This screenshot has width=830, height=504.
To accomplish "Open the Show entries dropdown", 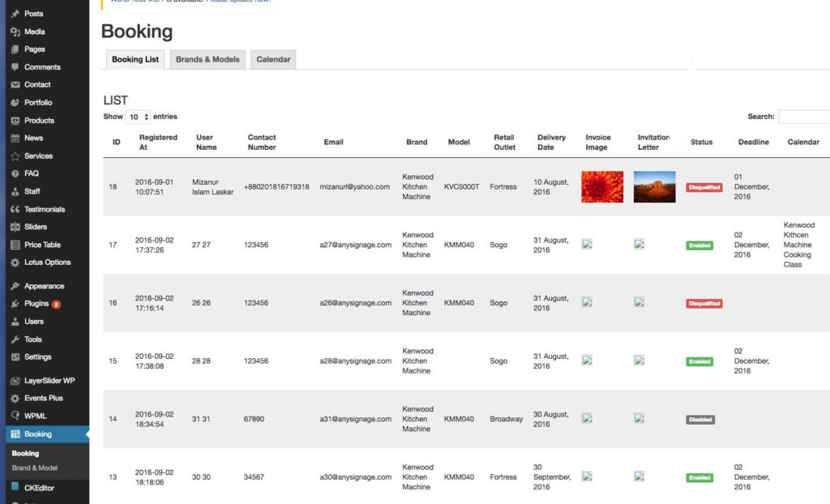I will [136, 116].
